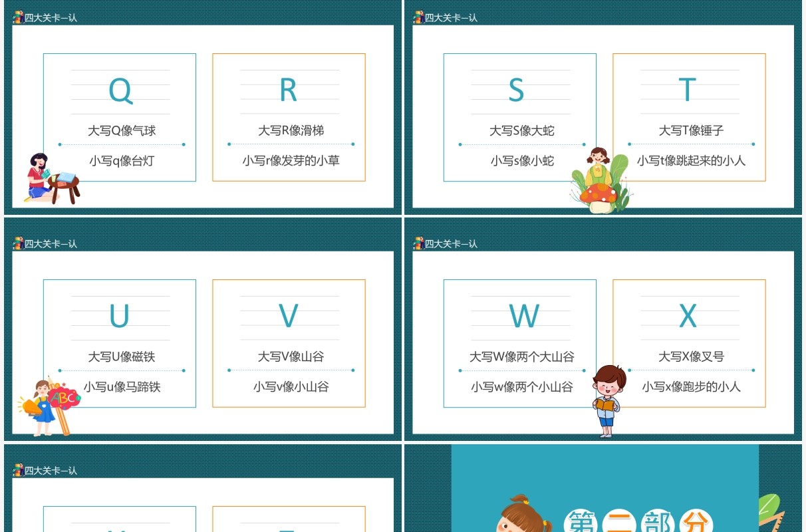Open the 第二部分 section title slide

[x=604, y=488]
